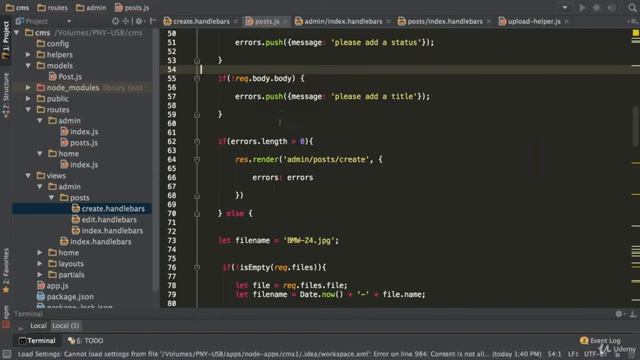
Task: Select create.handlebars file in tree
Action: [x=108, y=209]
